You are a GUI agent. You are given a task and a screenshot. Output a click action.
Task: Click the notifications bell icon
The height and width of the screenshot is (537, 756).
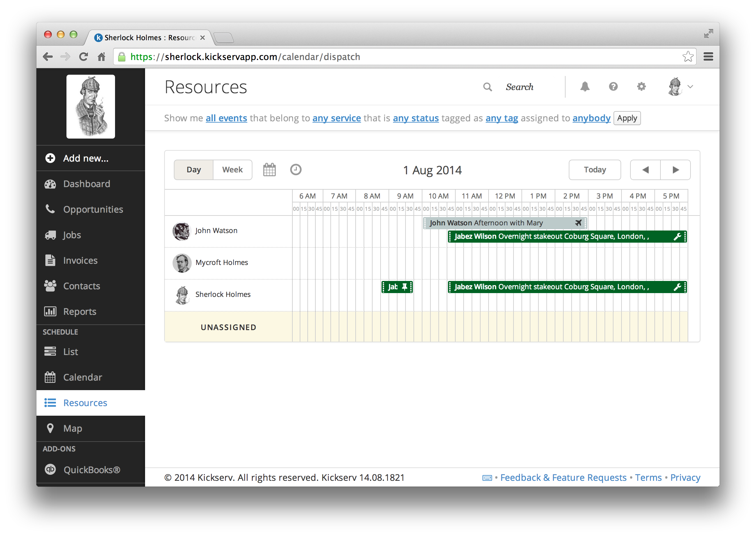tap(585, 87)
